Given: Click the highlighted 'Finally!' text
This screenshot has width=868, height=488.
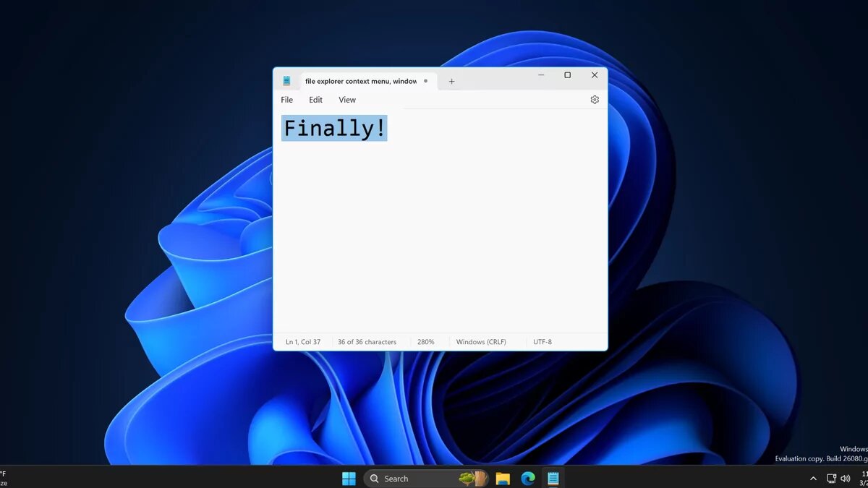Looking at the screenshot, I should (334, 128).
